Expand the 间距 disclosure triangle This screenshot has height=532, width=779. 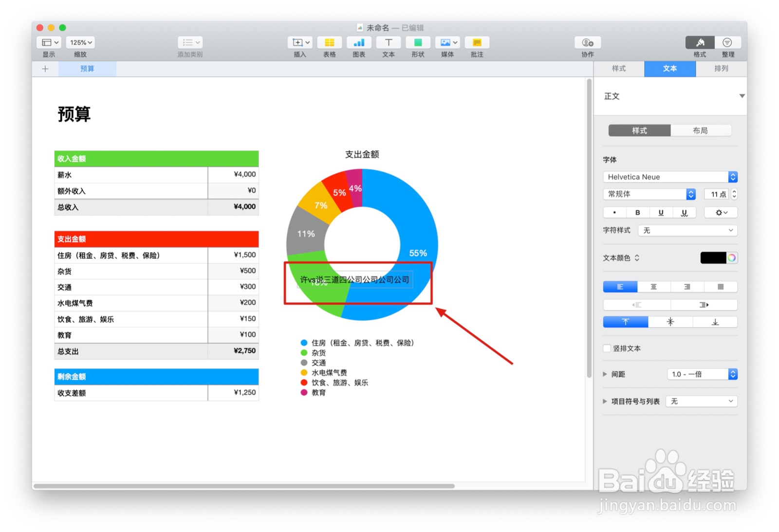605,374
